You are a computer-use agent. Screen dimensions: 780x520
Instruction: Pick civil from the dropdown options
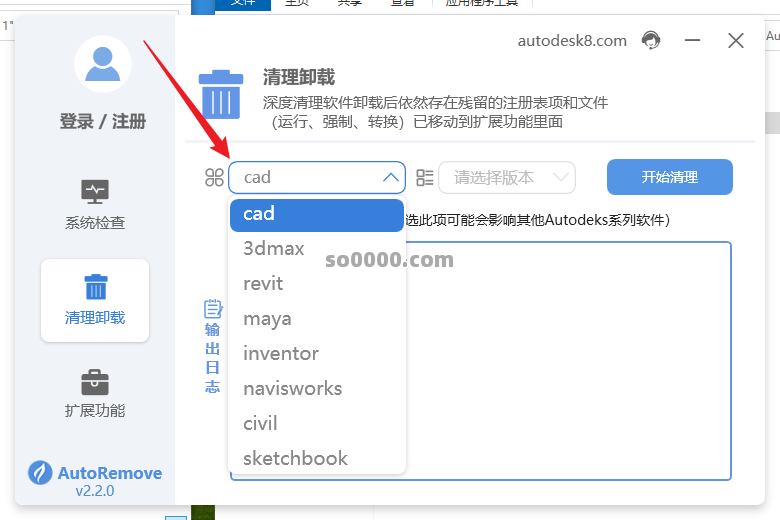(260, 424)
